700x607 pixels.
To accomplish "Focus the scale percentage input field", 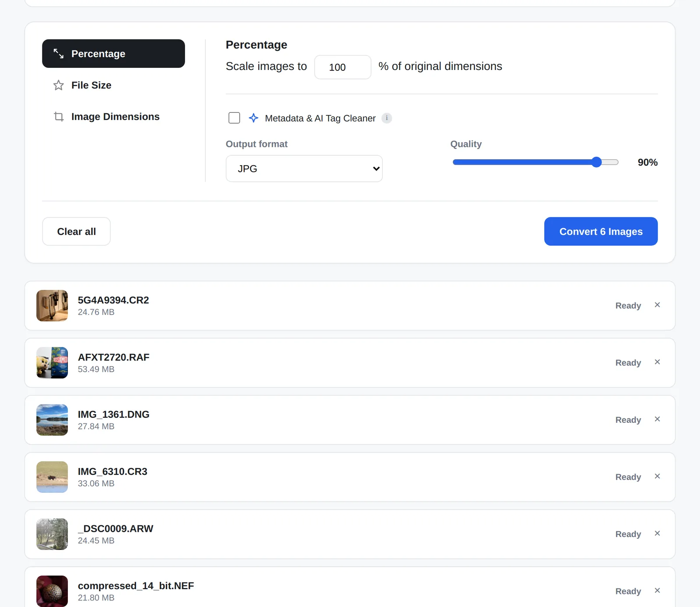I will pos(343,67).
